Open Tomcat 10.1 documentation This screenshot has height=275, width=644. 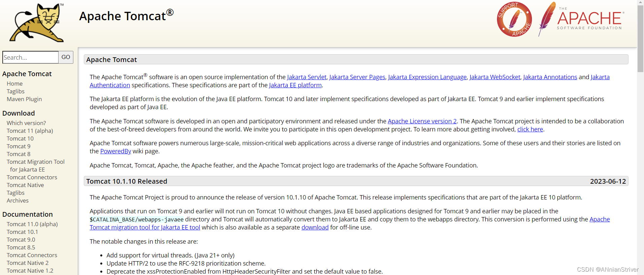point(22,232)
